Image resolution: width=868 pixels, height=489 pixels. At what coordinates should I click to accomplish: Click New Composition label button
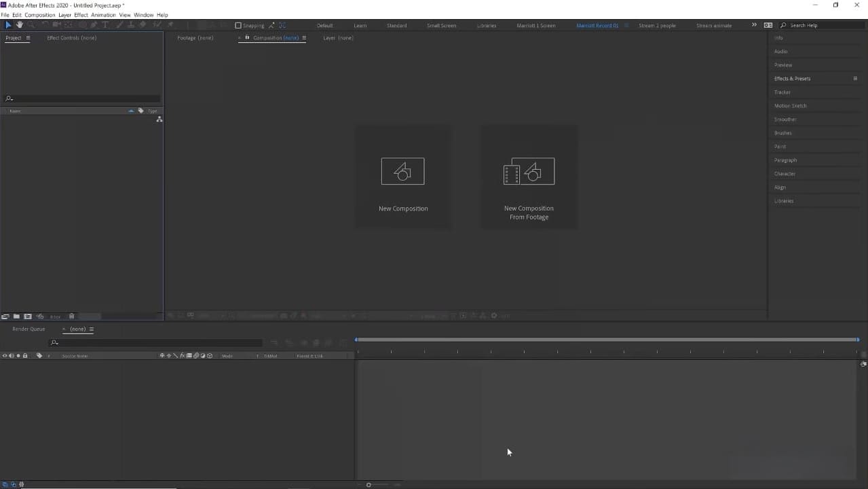pyautogui.click(x=403, y=209)
